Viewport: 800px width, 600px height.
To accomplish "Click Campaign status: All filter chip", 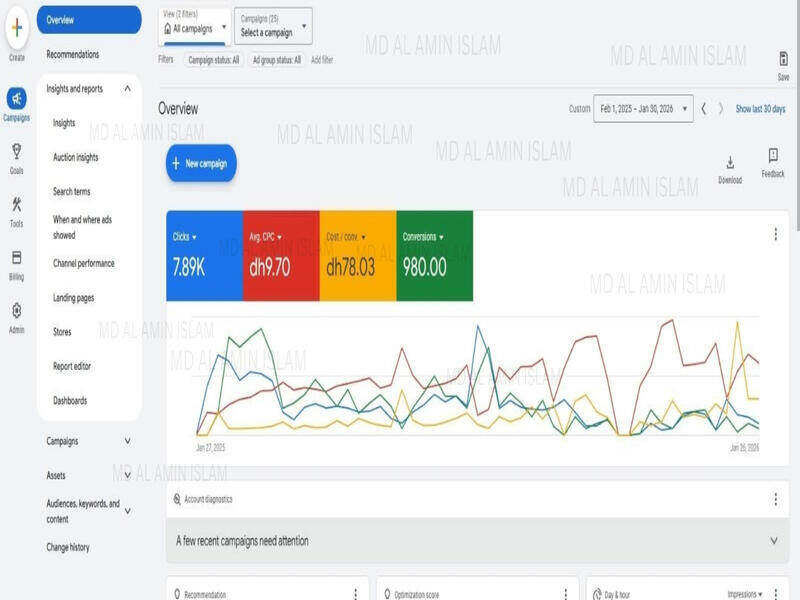I will pyautogui.click(x=214, y=60).
